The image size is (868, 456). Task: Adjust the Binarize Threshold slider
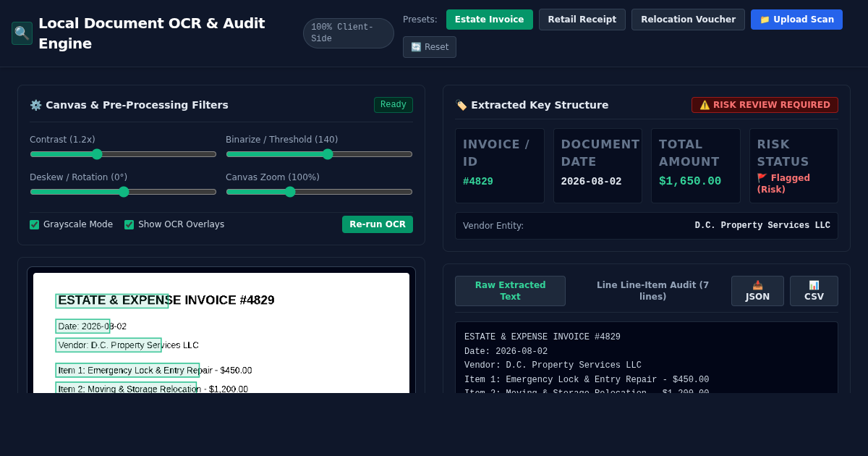click(x=319, y=154)
